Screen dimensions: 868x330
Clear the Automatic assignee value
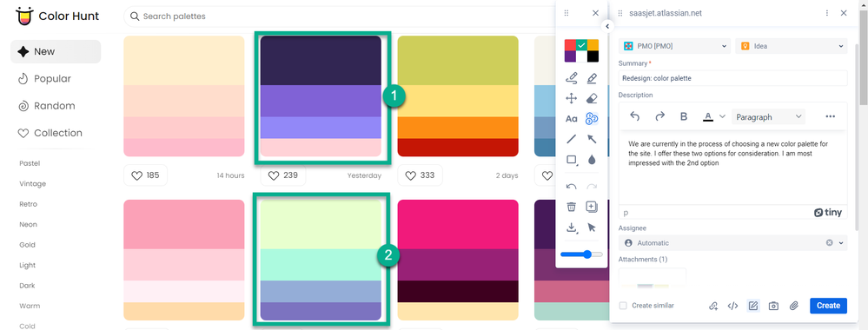[x=829, y=242]
